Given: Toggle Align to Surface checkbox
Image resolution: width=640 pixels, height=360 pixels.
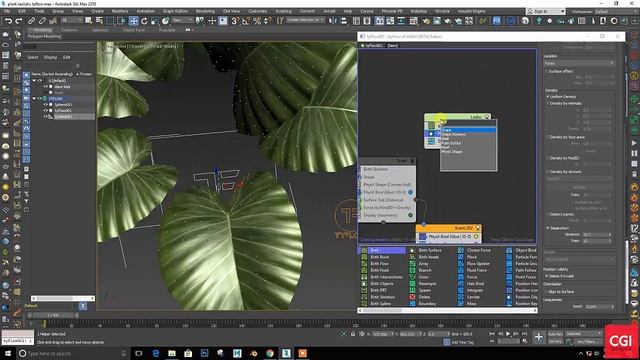Looking at the screenshot, I should (547, 292).
